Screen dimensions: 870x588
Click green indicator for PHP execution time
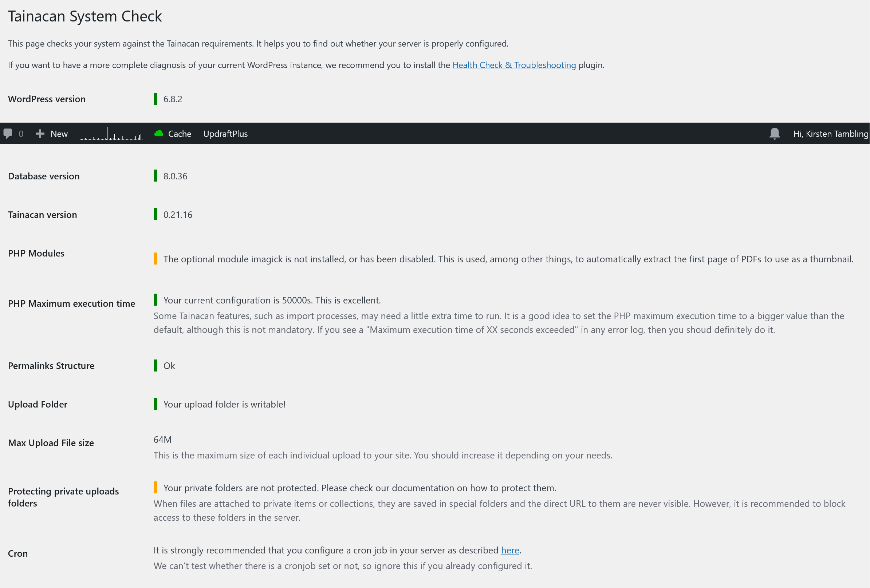[156, 300]
